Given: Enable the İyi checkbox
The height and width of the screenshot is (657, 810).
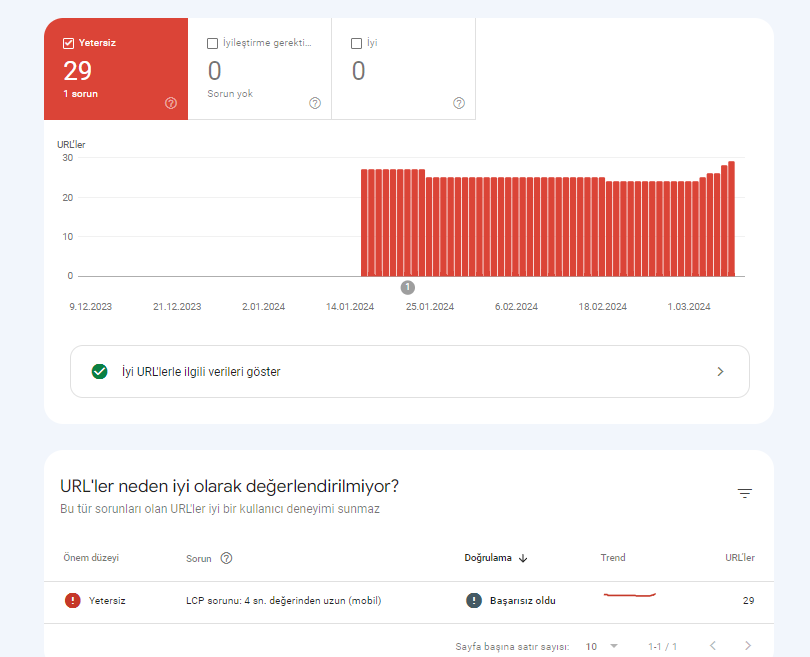Looking at the screenshot, I should [356, 43].
